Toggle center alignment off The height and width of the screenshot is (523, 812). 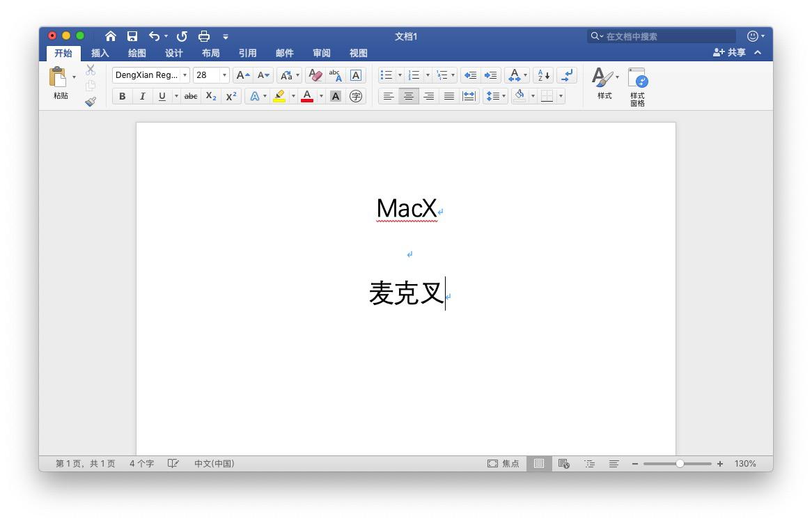(x=408, y=96)
